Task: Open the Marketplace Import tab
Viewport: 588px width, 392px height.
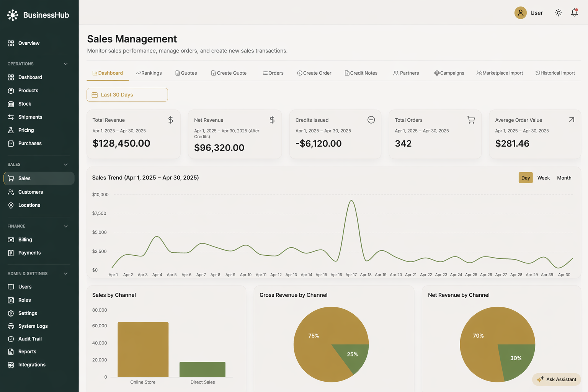Action: tap(500, 73)
